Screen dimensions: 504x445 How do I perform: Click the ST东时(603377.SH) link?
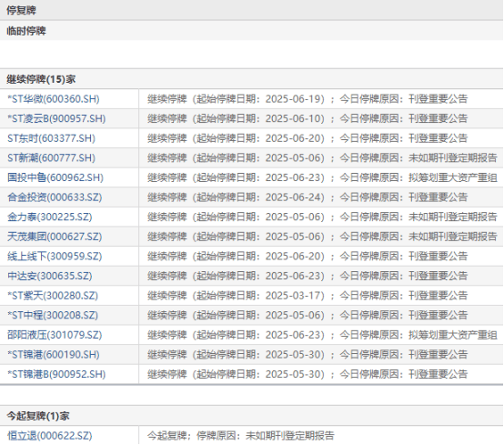[52, 138]
